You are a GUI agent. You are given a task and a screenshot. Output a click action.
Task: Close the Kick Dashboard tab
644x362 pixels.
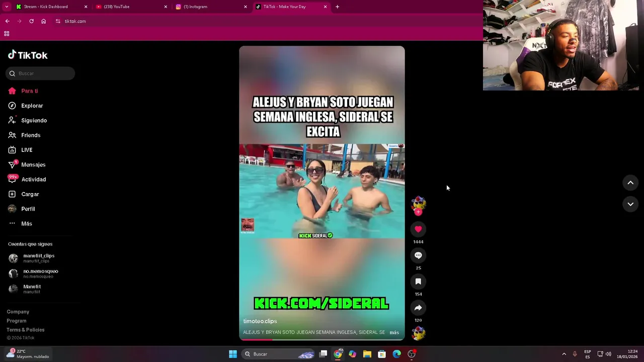point(86,7)
